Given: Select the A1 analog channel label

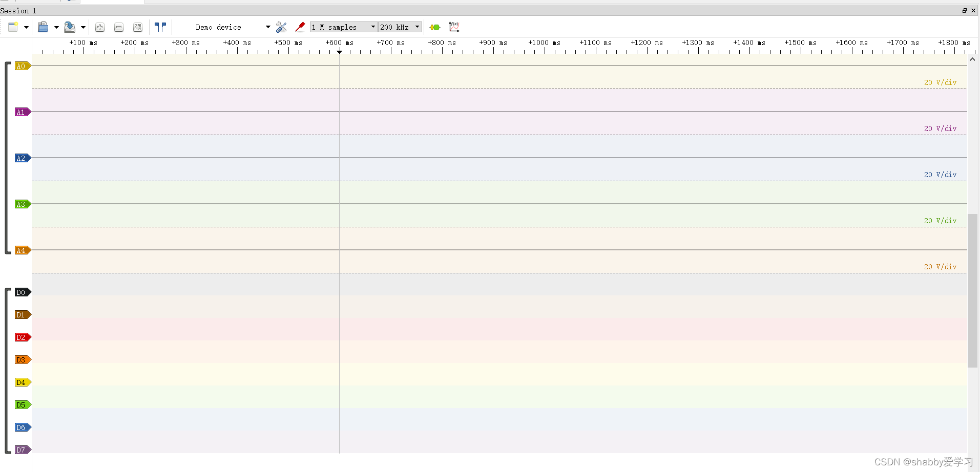Looking at the screenshot, I should click(23, 112).
